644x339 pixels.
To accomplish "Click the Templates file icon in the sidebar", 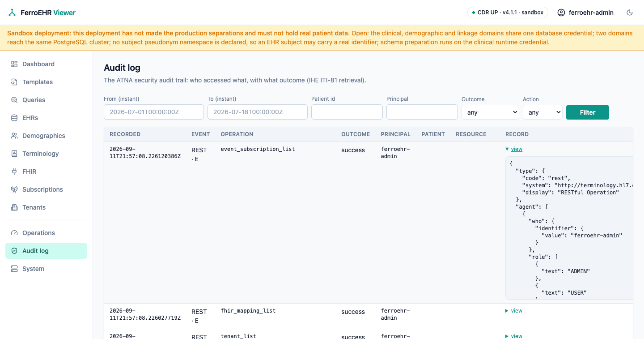I will (14, 82).
